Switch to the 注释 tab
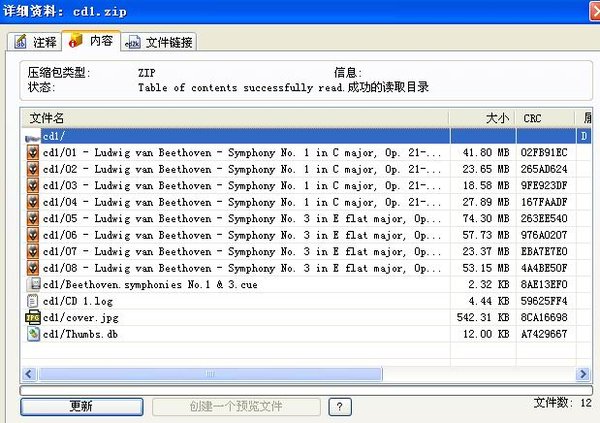 34,41
